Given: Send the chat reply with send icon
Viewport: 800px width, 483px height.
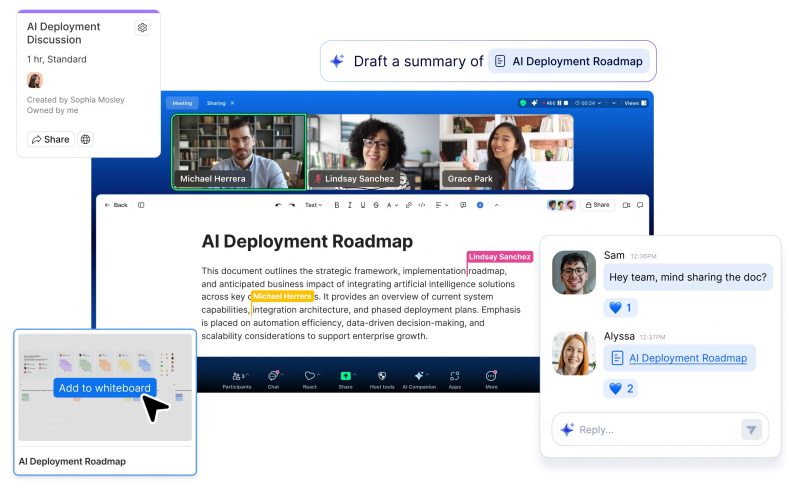Looking at the screenshot, I should tap(751, 430).
